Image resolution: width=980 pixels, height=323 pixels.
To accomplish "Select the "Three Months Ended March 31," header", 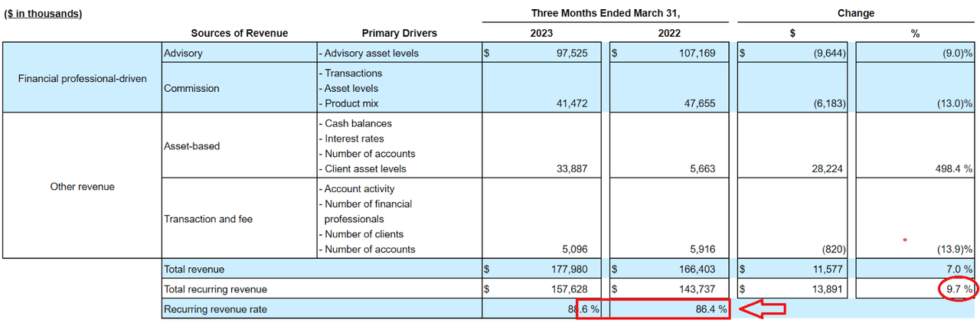I will pyautogui.click(x=606, y=14).
